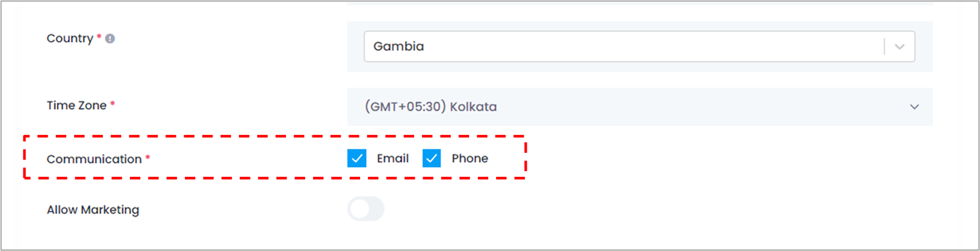This screenshot has height=251, width=980.
Task: Uncheck the Email communication checkbox
Action: click(356, 158)
